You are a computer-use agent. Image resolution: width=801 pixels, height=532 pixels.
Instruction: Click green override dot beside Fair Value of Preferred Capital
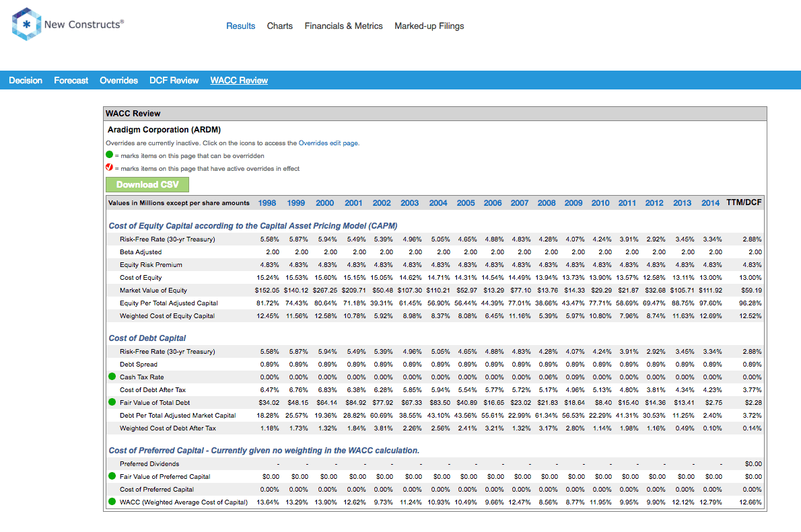click(112, 476)
